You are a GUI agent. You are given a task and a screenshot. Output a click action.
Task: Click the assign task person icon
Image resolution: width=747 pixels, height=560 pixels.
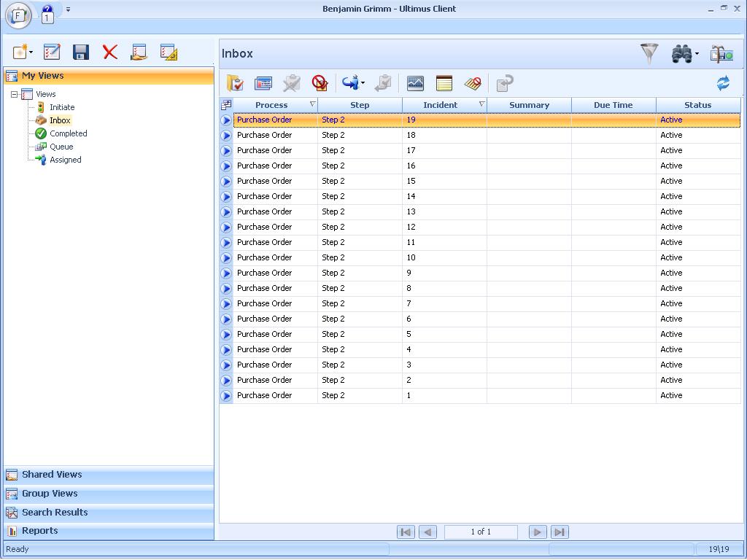[x=350, y=83]
